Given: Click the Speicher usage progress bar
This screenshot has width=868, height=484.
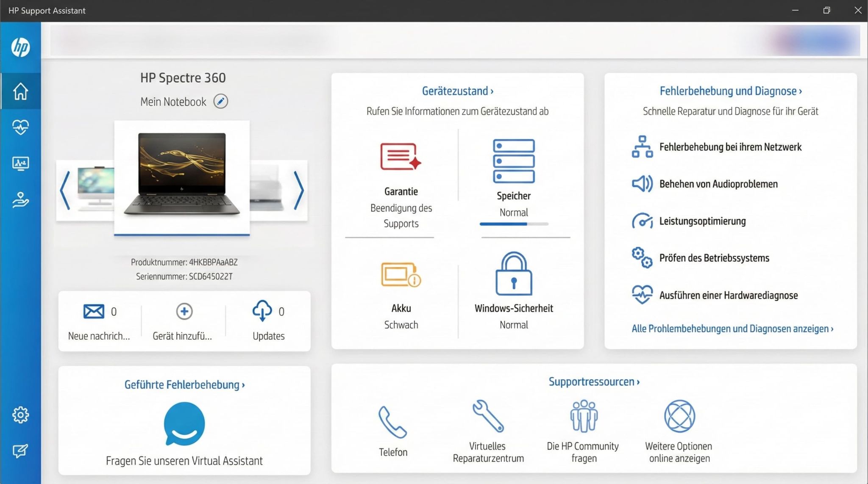Looking at the screenshot, I should coord(514,224).
